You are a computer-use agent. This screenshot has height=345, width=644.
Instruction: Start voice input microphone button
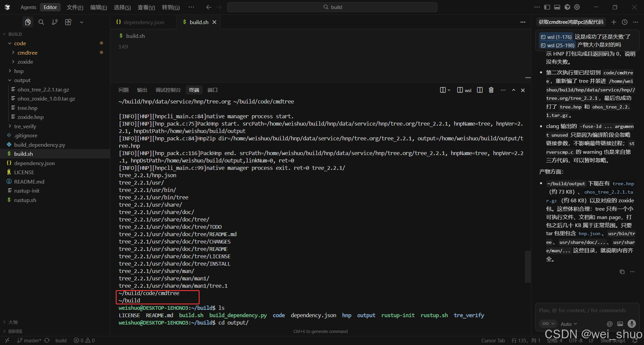tap(632, 324)
